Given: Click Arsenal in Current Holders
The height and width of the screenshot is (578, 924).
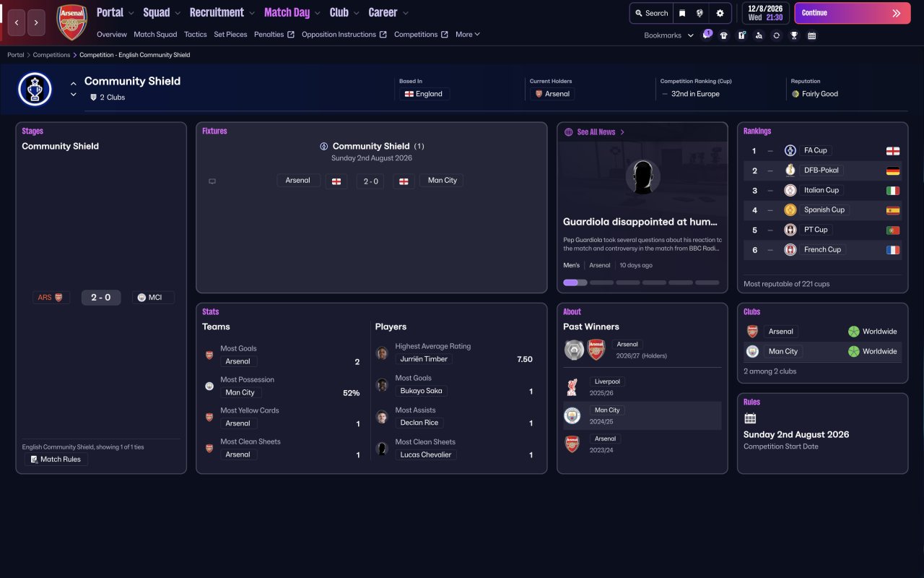Looking at the screenshot, I should (x=552, y=94).
